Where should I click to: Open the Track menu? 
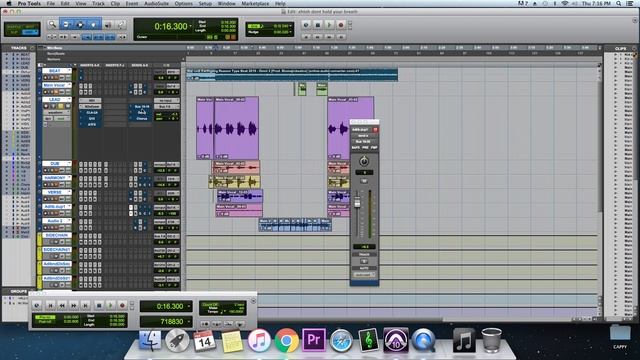pos(98,3)
